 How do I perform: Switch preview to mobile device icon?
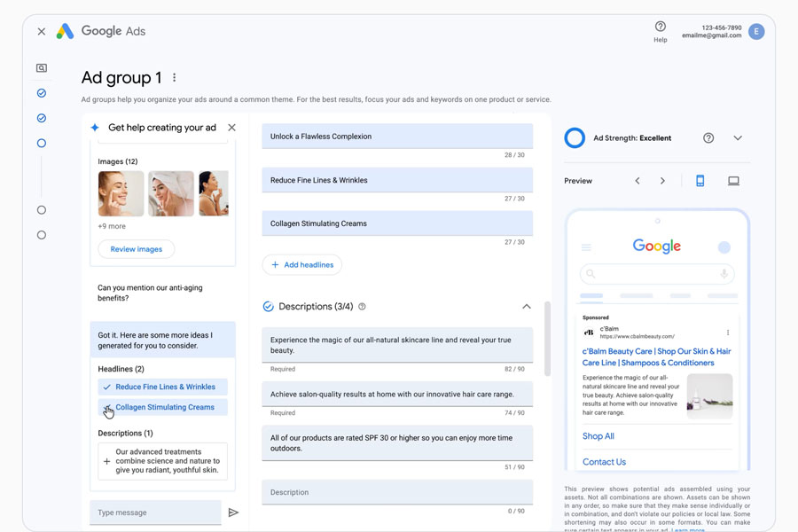[x=700, y=181]
